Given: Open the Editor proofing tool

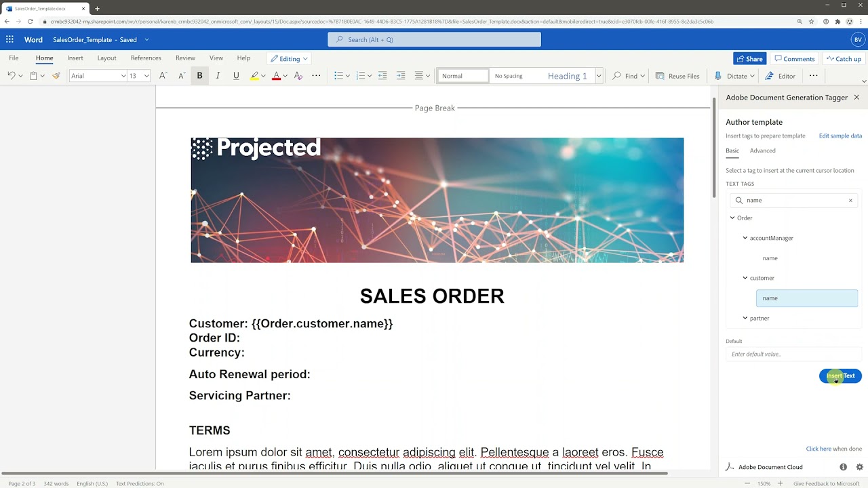Looking at the screenshot, I should click(781, 76).
